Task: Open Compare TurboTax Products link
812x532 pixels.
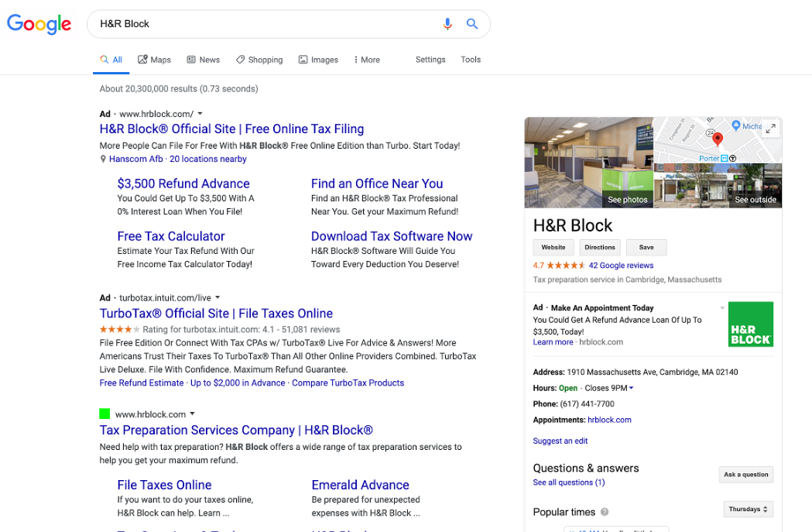Action: click(348, 383)
